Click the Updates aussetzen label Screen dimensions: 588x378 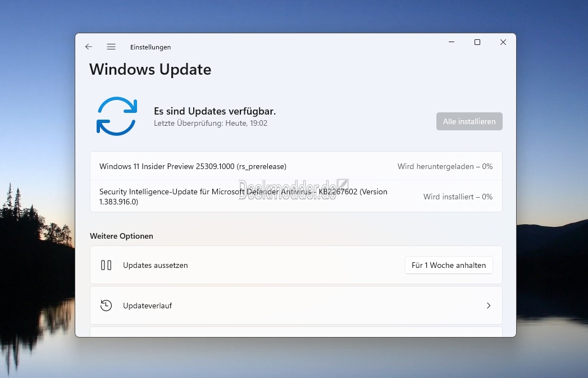(155, 265)
